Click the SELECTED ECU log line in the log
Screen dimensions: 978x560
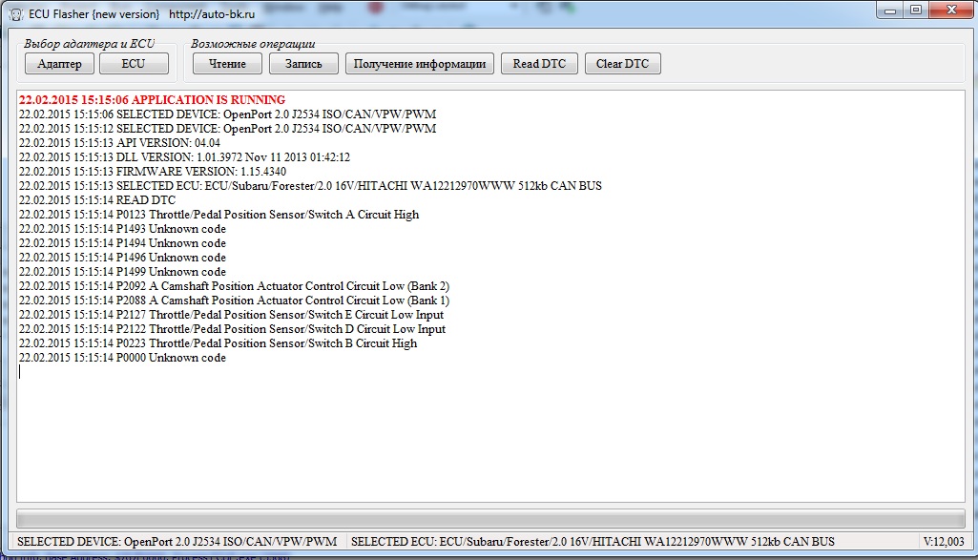[310, 186]
